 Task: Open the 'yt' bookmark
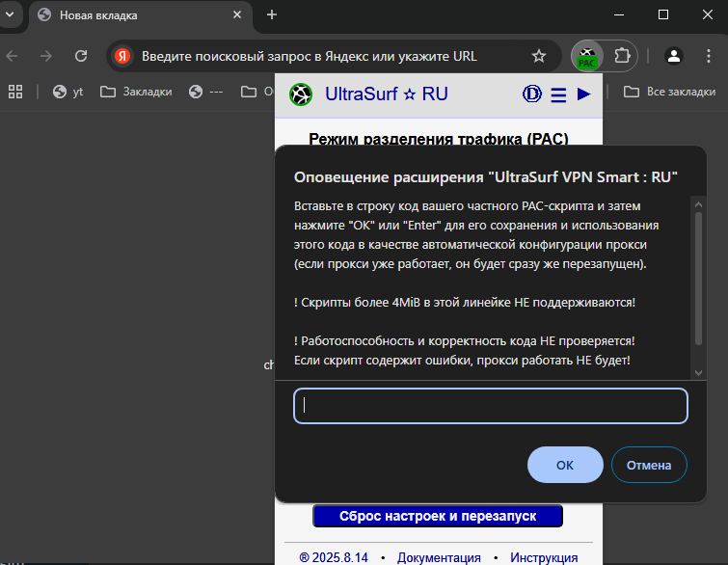(67, 92)
